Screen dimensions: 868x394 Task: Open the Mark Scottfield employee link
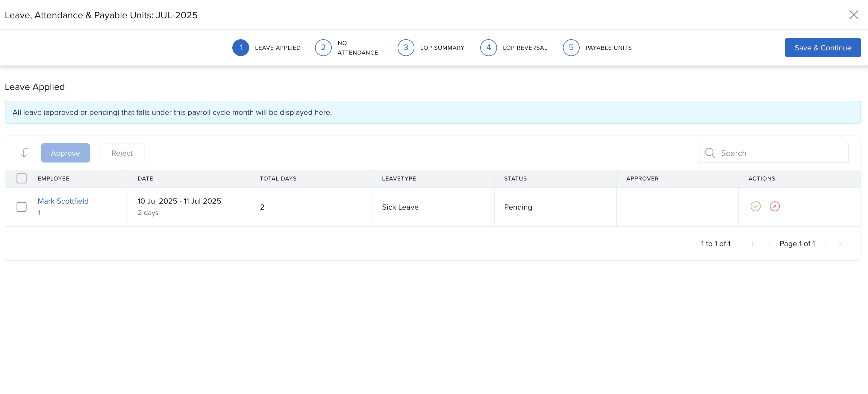[x=63, y=201]
